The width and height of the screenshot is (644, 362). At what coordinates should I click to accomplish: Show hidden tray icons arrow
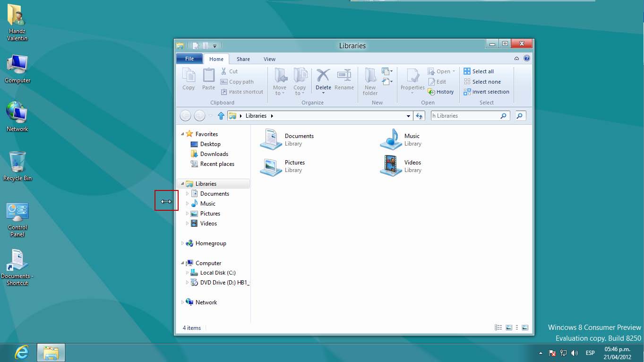click(x=541, y=353)
